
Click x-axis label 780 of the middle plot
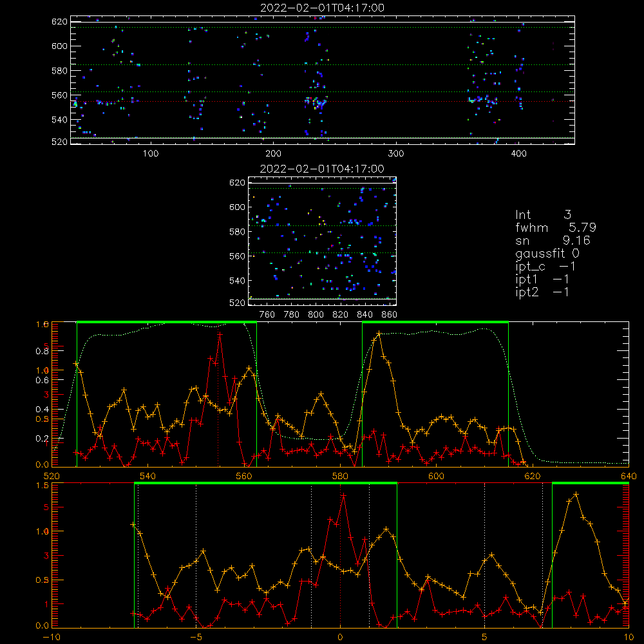[292, 315]
